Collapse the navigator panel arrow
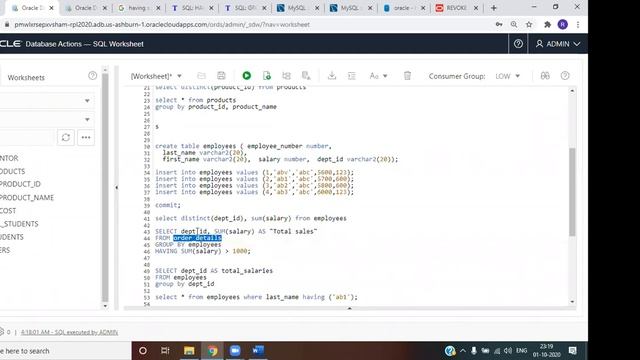The width and height of the screenshot is (640, 360). (116, 187)
